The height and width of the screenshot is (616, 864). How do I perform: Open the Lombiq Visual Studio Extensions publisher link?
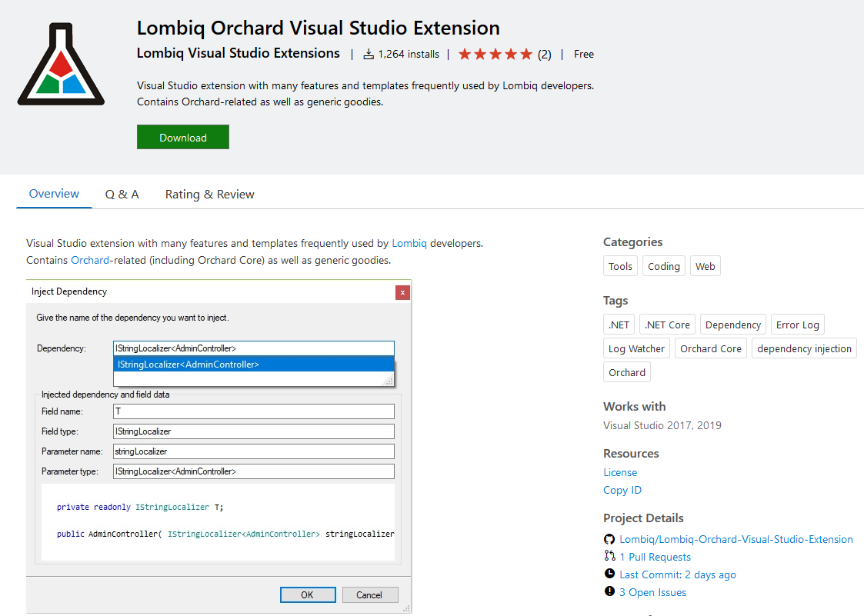pyautogui.click(x=238, y=53)
